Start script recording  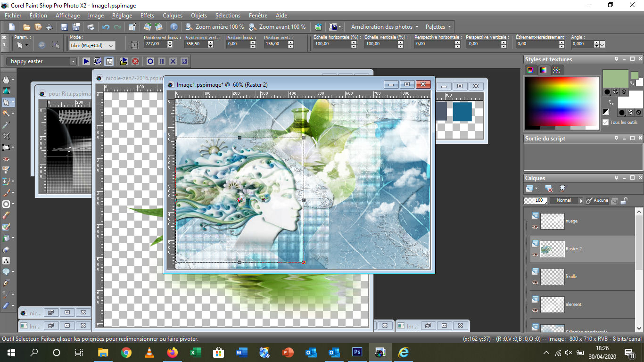(x=150, y=61)
